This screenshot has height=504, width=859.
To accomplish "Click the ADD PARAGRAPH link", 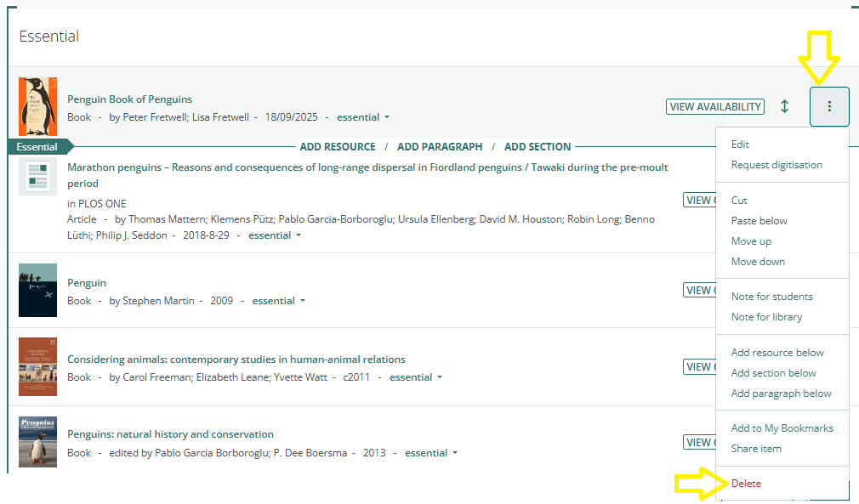I will point(440,146).
